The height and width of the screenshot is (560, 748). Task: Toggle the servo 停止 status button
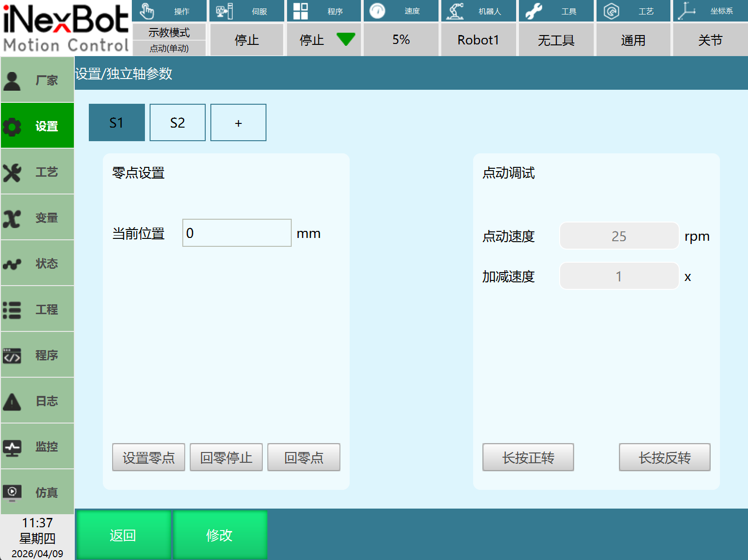pyautogui.click(x=246, y=40)
